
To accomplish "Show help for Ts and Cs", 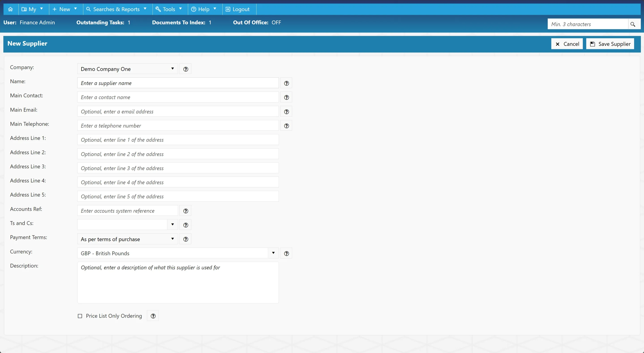I will click(x=185, y=225).
